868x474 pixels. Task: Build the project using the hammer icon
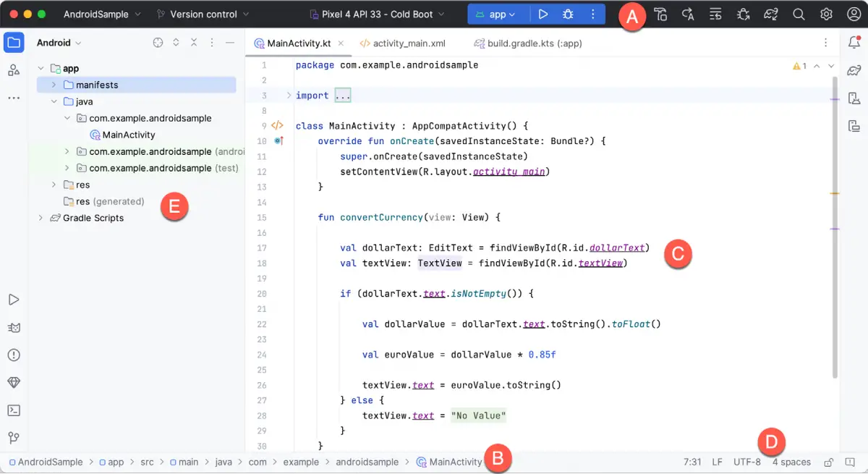pos(661,14)
